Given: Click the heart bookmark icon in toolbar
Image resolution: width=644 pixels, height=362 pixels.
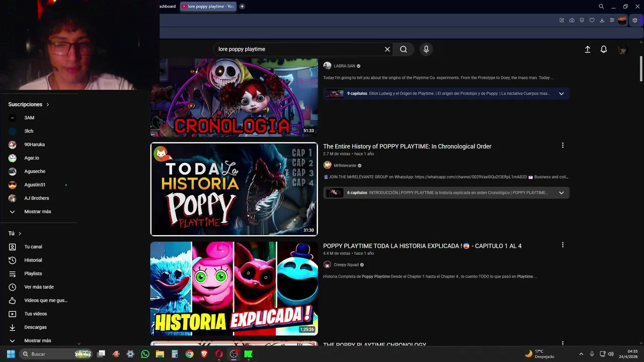Looking at the screenshot, I should [x=592, y=20].
